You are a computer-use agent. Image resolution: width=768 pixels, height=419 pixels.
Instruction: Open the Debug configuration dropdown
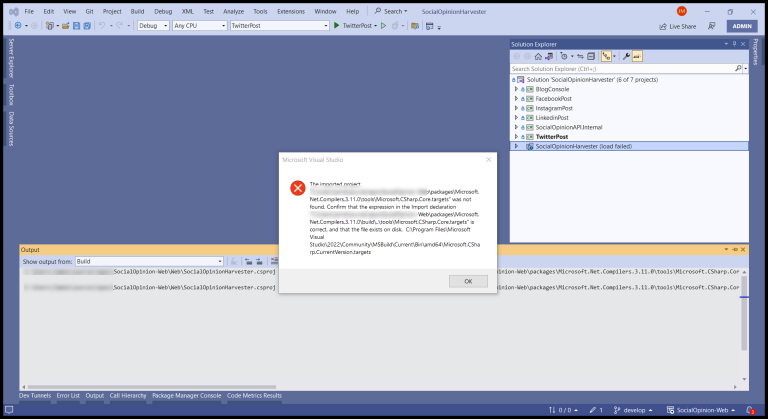[x=153, y=25]
